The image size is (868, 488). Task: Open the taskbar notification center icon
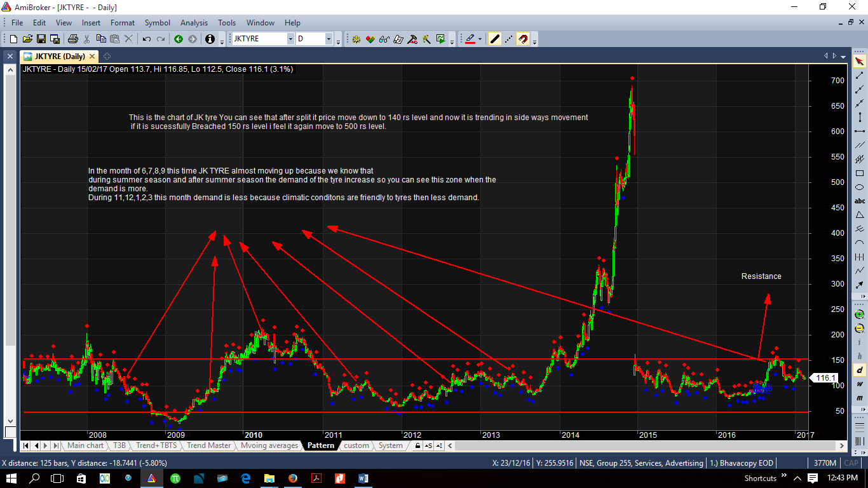coord(813,477)
